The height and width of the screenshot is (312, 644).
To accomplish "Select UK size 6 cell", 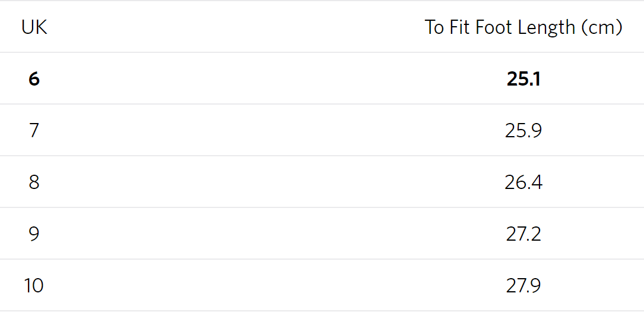I will 34,79.
